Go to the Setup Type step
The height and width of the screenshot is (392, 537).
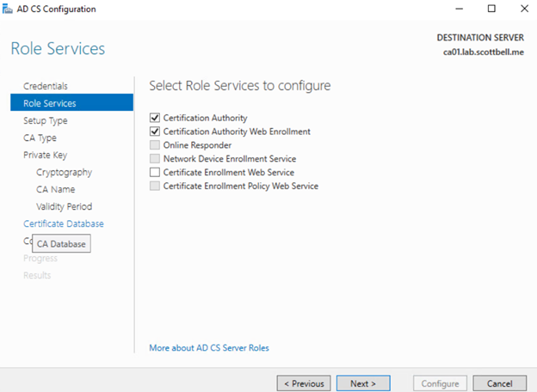tap(46, 120)
